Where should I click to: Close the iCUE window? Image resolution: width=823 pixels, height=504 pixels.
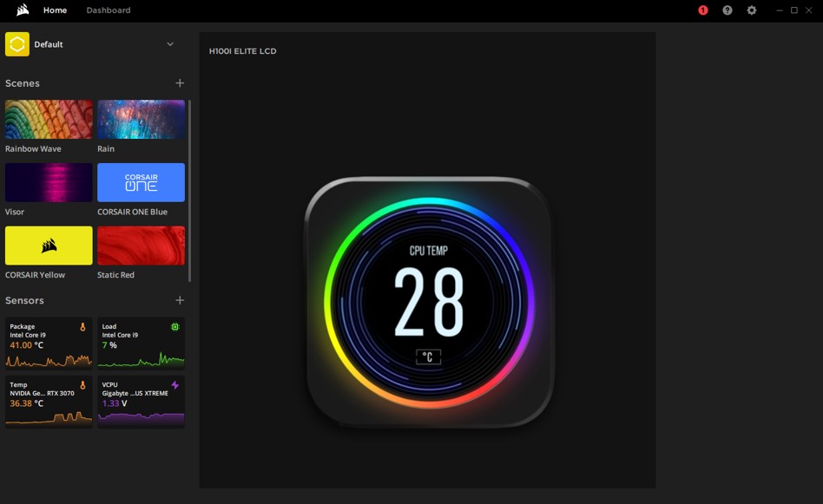809,10
